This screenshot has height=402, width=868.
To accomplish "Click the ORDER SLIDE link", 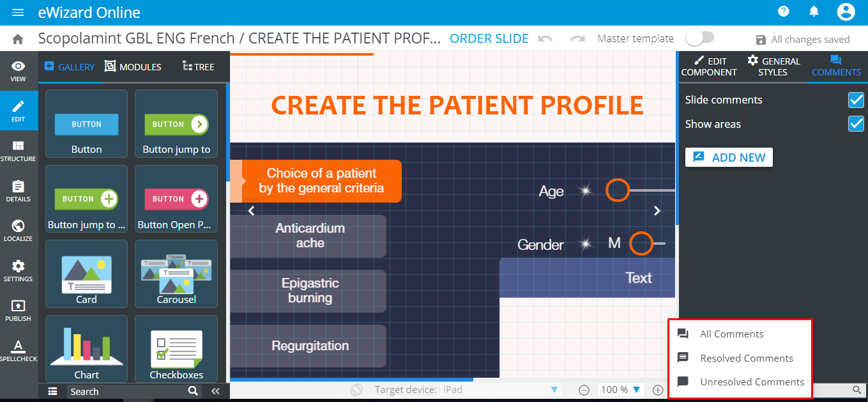I will [x=489, y=39].
